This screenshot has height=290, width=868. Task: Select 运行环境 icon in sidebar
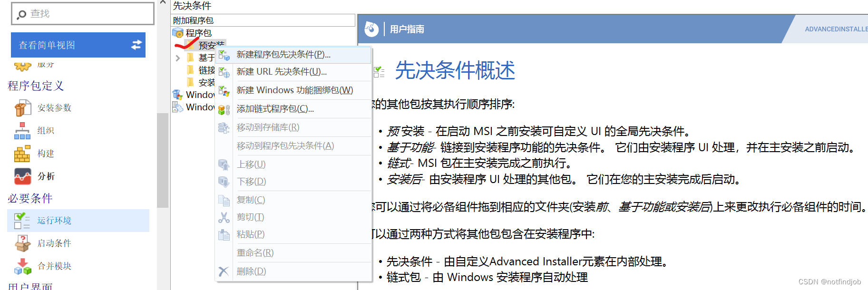click(x=22, y=221)
